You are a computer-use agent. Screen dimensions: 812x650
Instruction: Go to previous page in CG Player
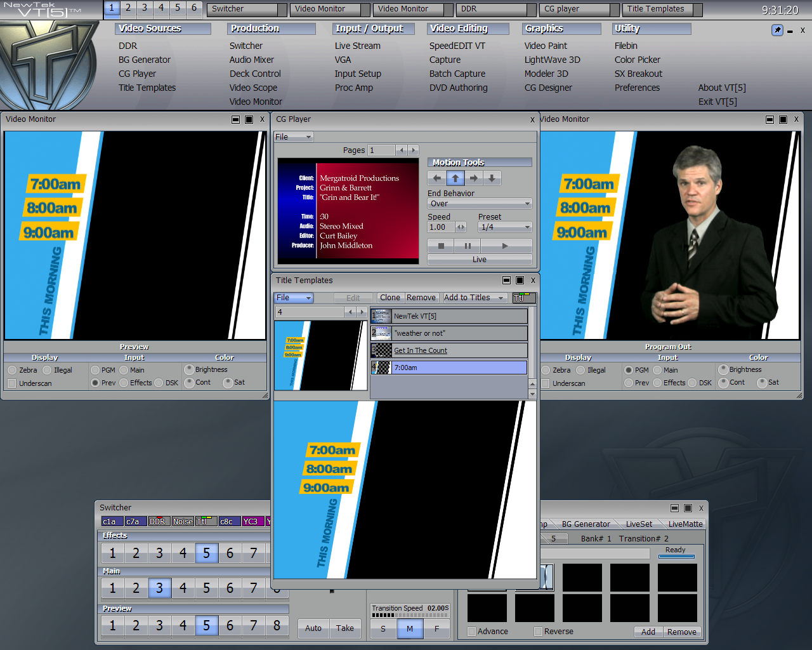[x=402, y=150]
